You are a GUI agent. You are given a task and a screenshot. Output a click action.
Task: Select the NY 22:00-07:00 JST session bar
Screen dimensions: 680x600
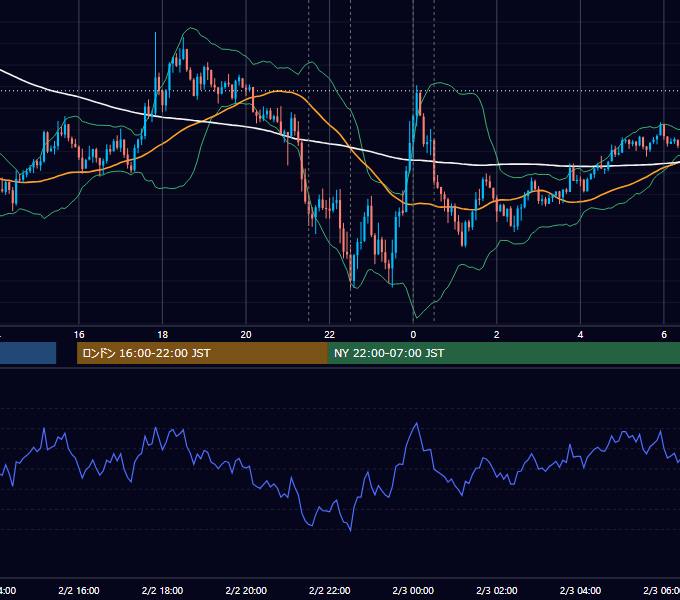(503, 353)
